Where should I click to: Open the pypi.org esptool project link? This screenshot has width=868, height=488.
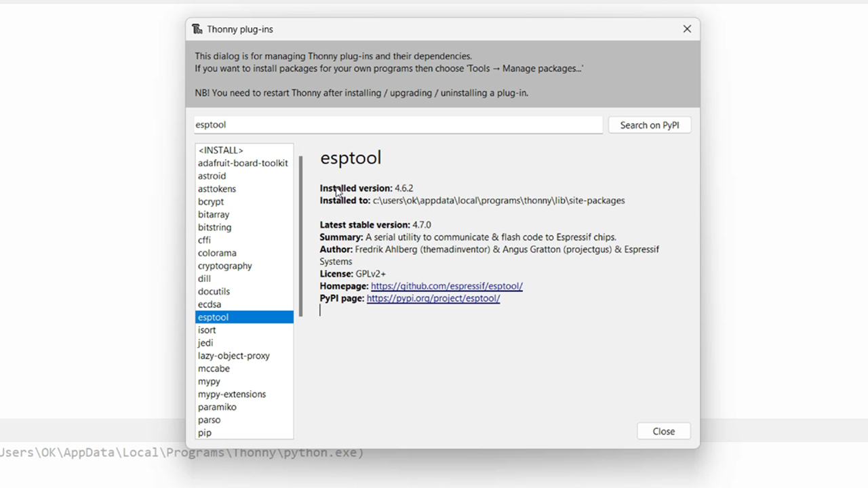(433, 298)
